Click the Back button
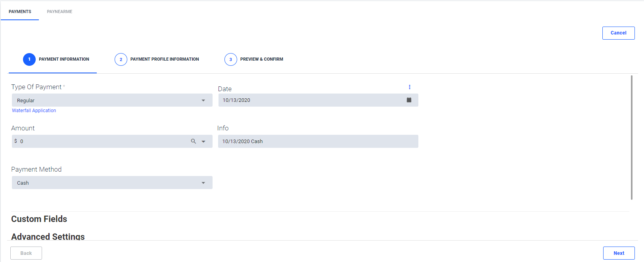The width and height of the screenshot is (644, 262). [26, 253]
